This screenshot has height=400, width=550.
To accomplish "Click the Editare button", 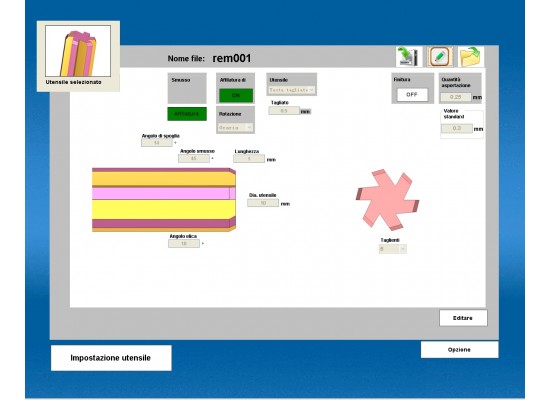I will tap(463, 318).
